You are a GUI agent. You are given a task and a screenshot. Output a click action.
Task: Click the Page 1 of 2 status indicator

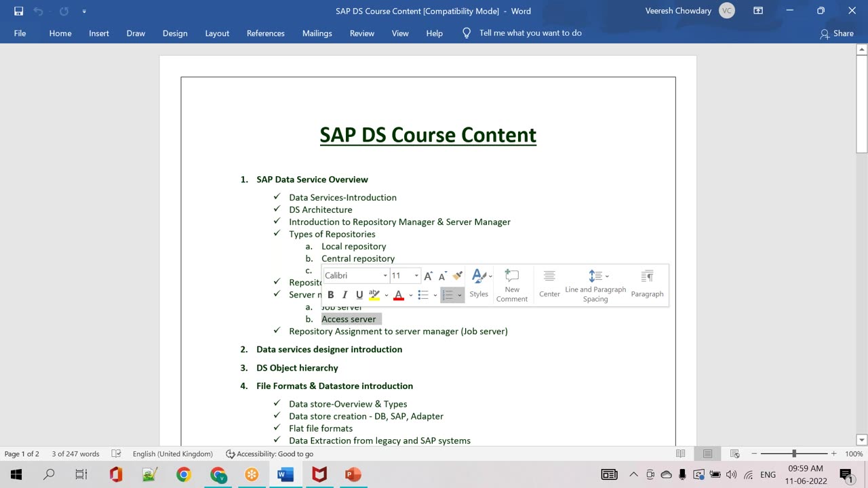pos(22,454)
